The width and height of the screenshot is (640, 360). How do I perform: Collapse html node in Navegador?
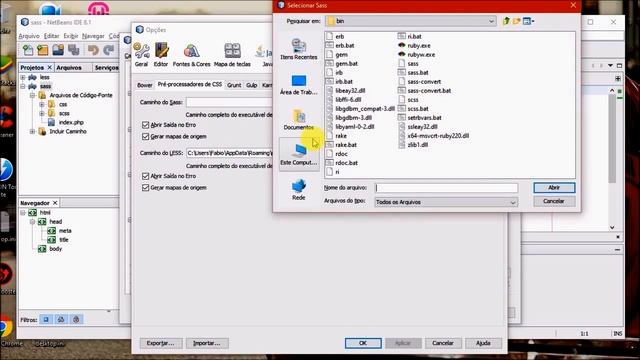(x=23, y=212)
